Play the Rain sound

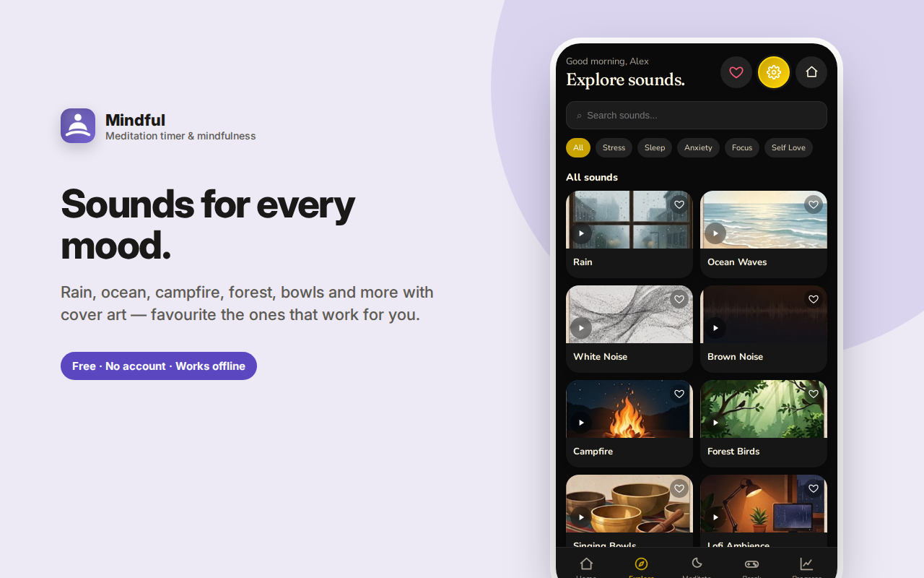coord(581,233)
